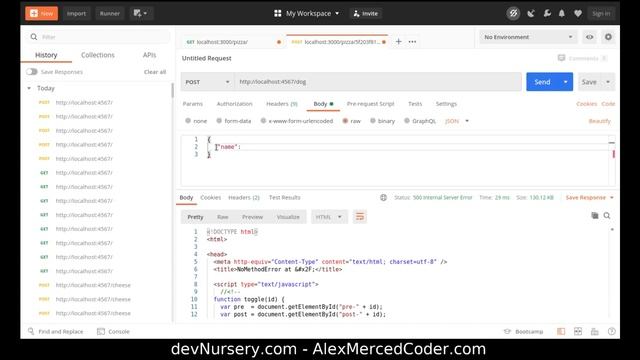Toggle the response line wrap icon
Screen dimensions: 640x360
(360, 217)
